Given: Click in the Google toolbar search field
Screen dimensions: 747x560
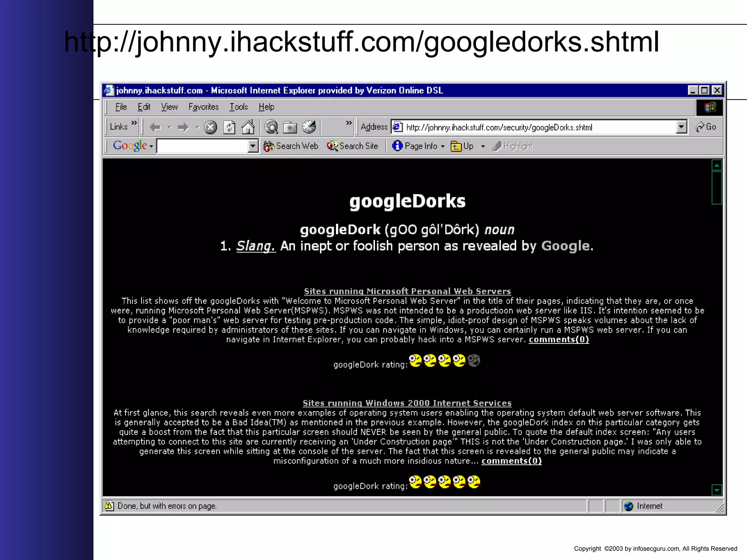Looking at the screenshot, I should click(202, 146).
